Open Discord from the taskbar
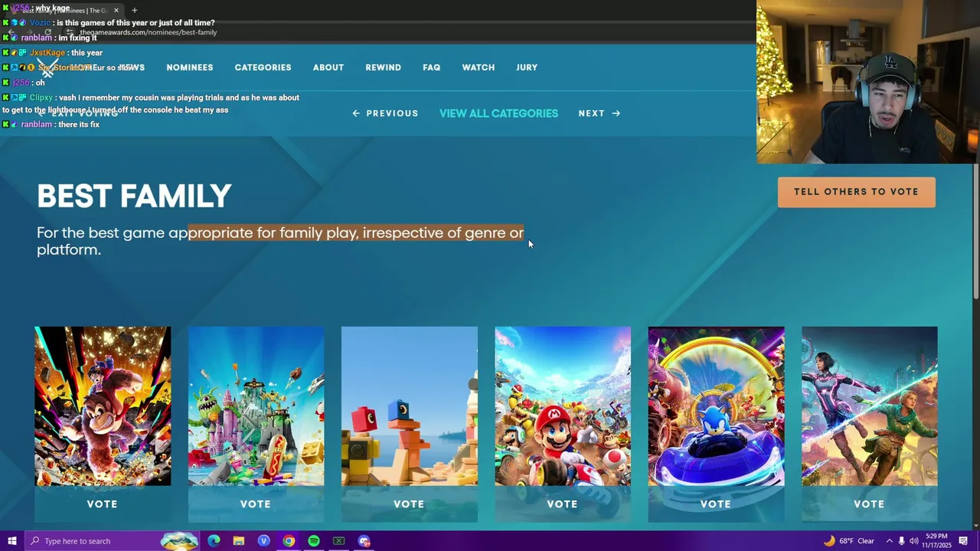The image size is (980, 551). coord(364,541)
